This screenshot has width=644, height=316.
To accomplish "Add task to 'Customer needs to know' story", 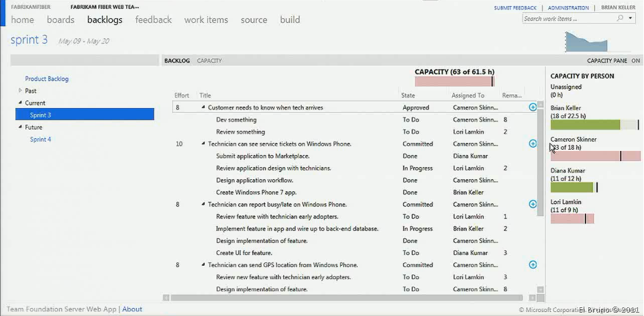I will click(533, 107).
